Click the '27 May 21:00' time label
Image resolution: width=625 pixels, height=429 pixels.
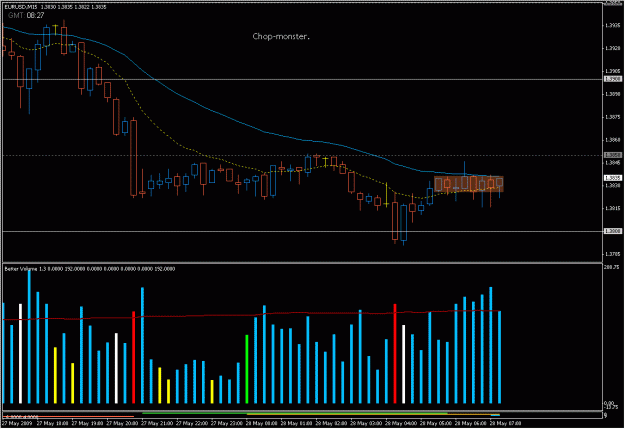pos(156,423)
